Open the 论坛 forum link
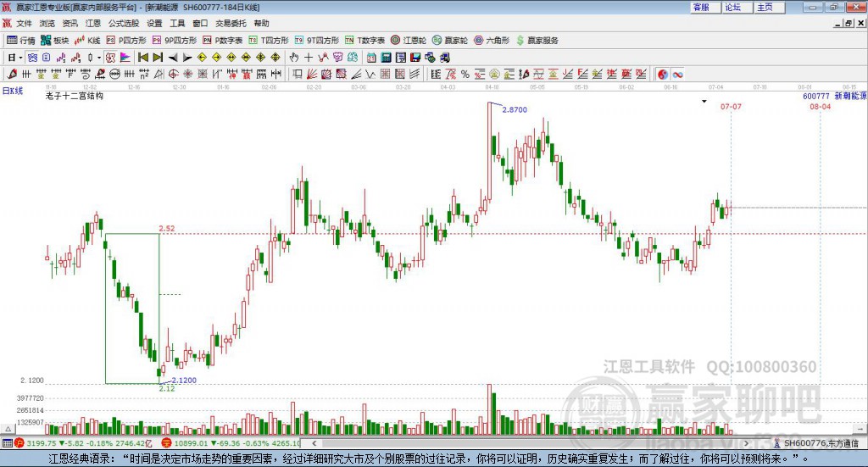Image resolution: width=868 pixels, height=467 pixels. pyautogui.click(x=732, y=7)
